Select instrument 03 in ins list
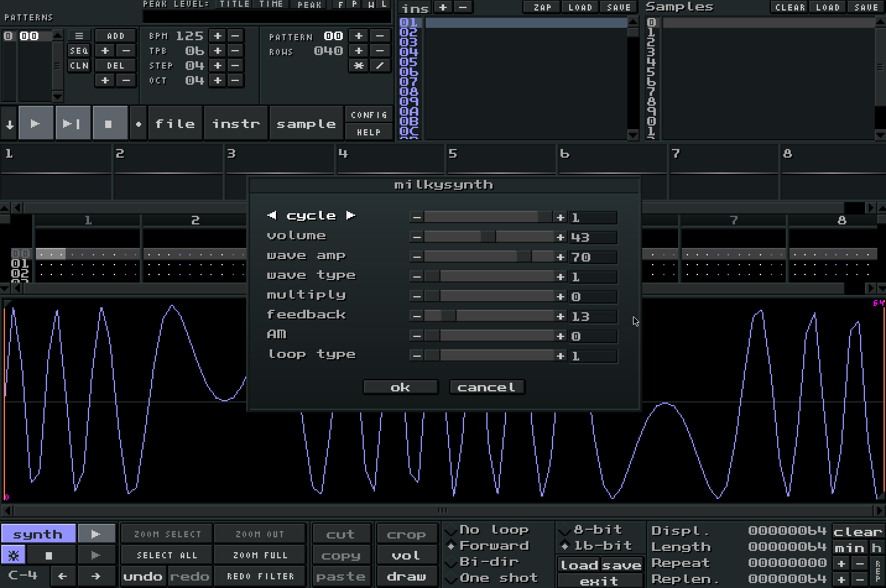Image resolution: width=886 pixels, height=588 pixels. (408, 42)
